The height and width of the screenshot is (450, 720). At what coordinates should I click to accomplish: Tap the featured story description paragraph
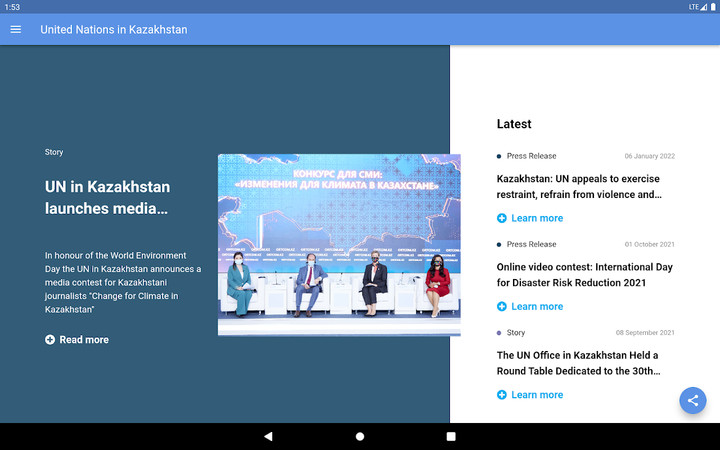[123, 283]
